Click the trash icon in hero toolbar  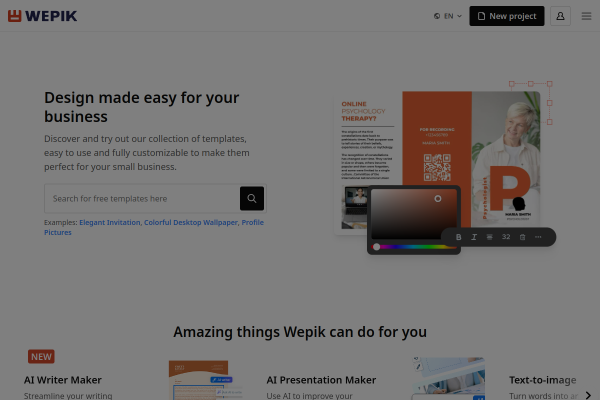pos(522,237)
